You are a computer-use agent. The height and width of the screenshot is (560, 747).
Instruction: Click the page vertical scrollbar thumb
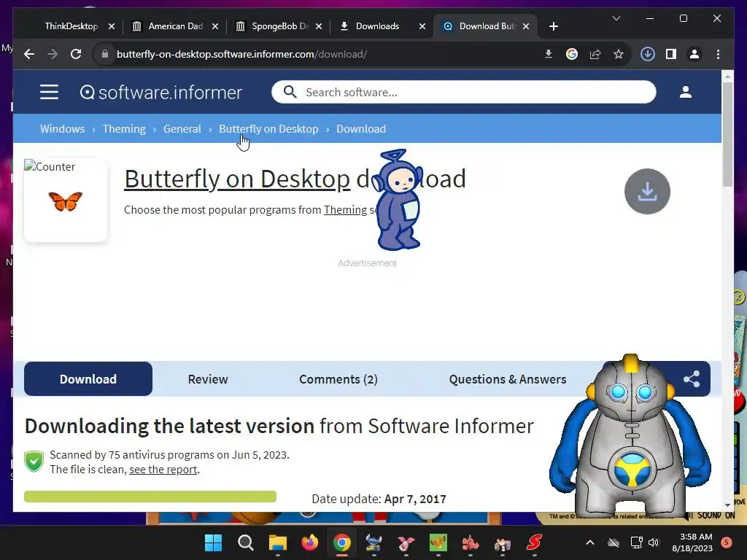727,134
